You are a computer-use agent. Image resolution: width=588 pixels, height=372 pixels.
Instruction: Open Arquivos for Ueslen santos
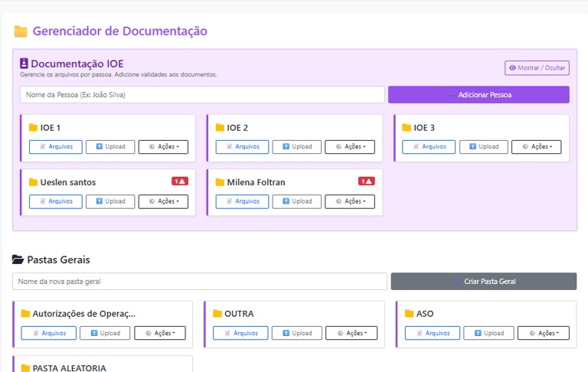pos(55,201)
